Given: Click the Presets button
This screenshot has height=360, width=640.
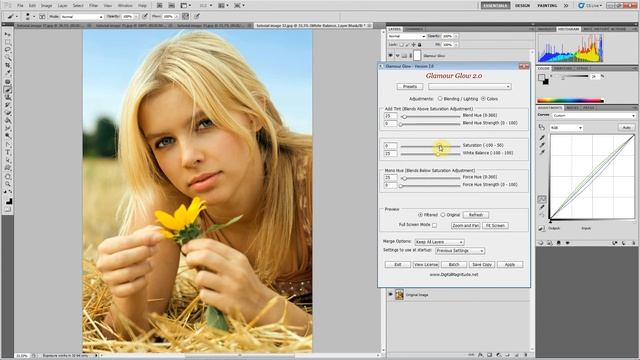Looking at the screenshot, I should 410,87.
